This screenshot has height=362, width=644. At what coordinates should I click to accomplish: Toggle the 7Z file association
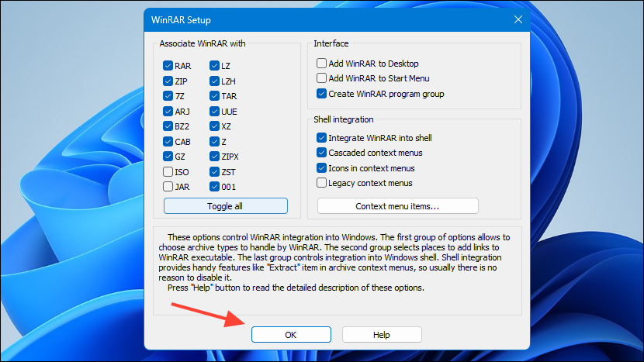168,96
